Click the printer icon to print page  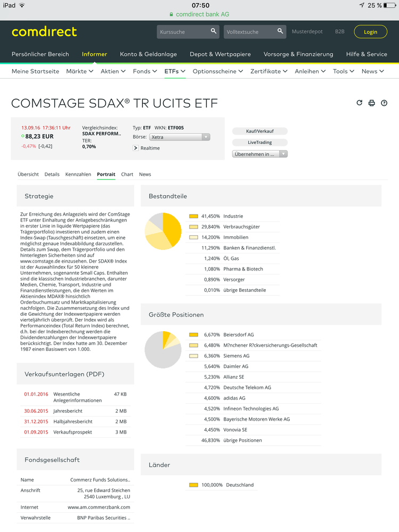click(372, 103)
